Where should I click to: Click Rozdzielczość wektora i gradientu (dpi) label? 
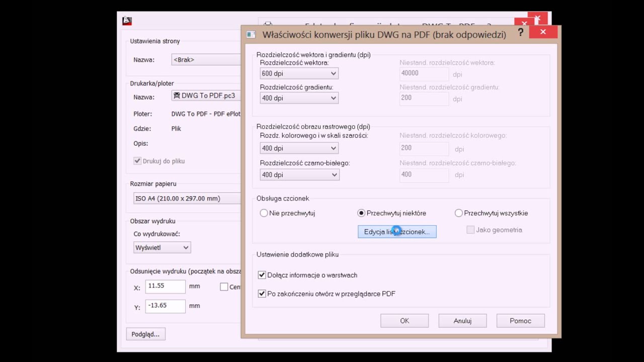[x=313, y=55]
